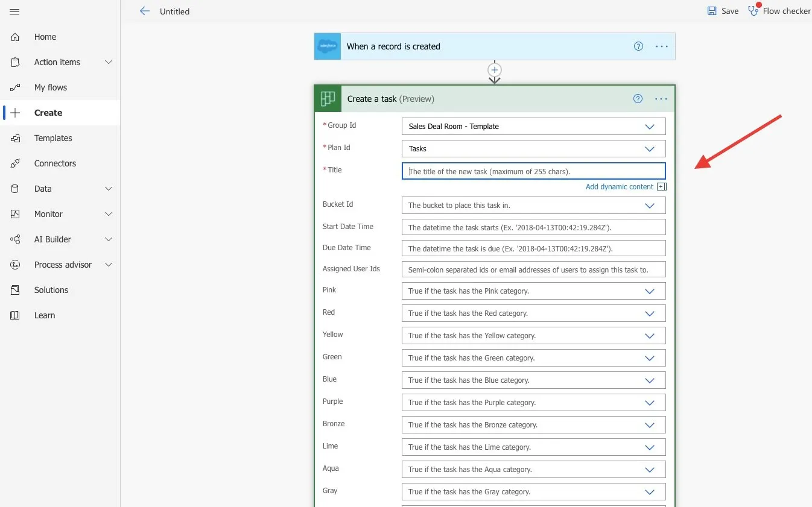Click the Data cylinder icon
Screen dimensions: 812x507
(x=15, y=189)
